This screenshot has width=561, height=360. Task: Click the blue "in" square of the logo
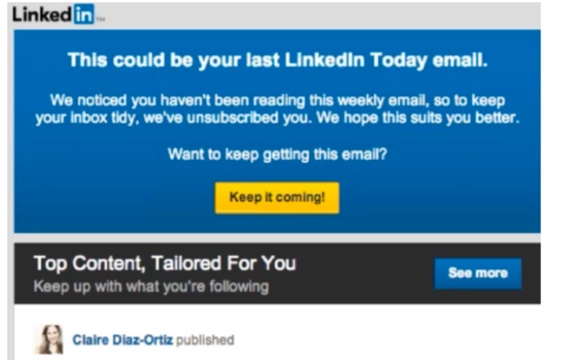[84, 15]
